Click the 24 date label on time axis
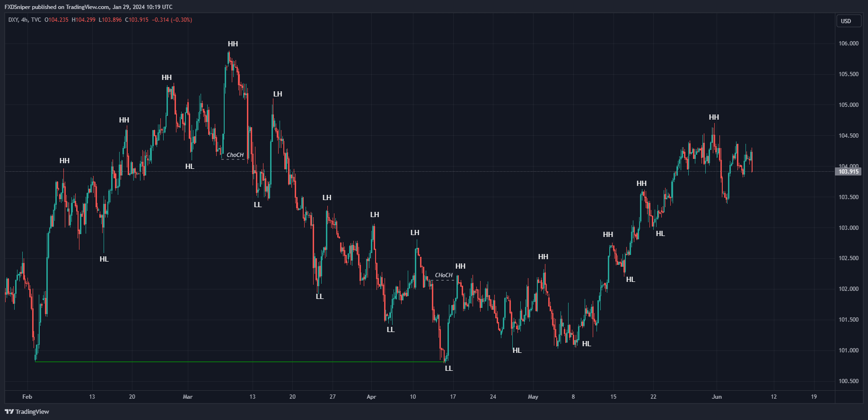 point(493,397)
